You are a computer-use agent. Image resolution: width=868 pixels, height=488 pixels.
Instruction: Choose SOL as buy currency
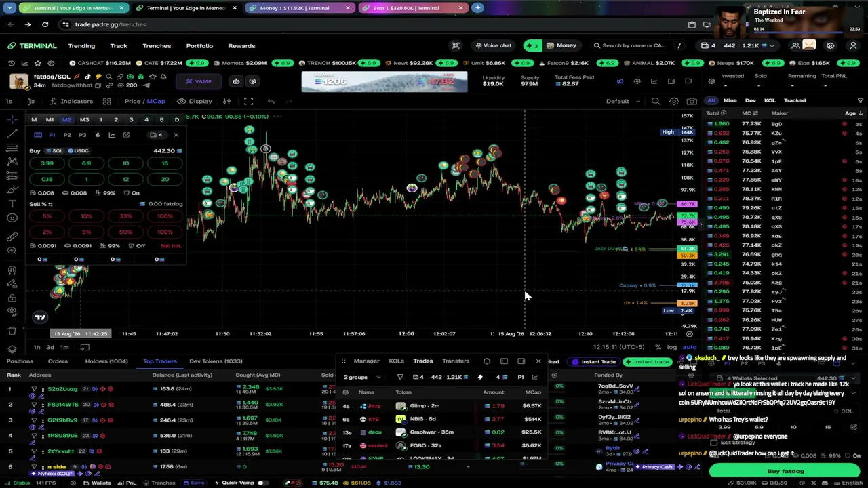tap(54, 151)
